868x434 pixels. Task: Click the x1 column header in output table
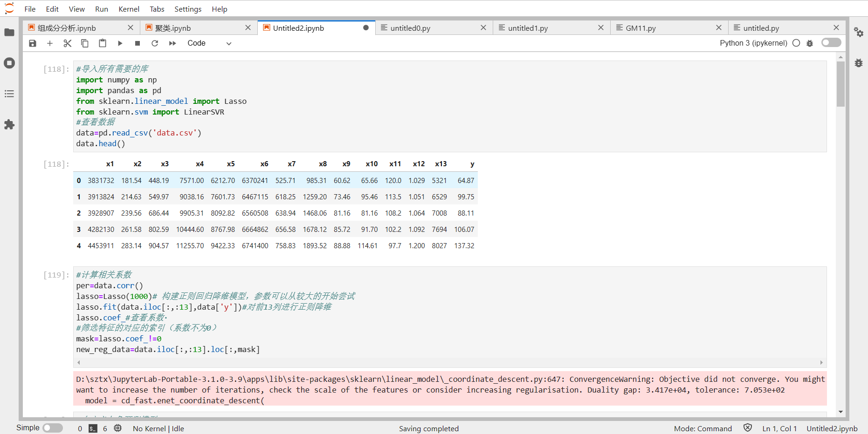pos(110,164)
